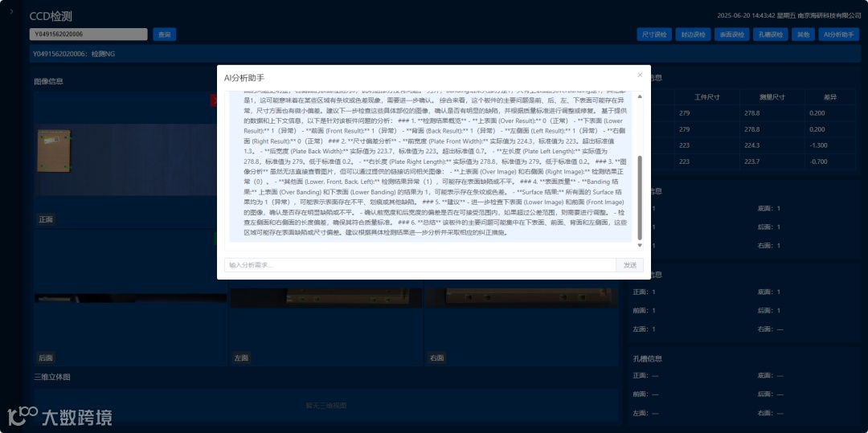Click the 孔槽信息 section title

click(647, 358)
